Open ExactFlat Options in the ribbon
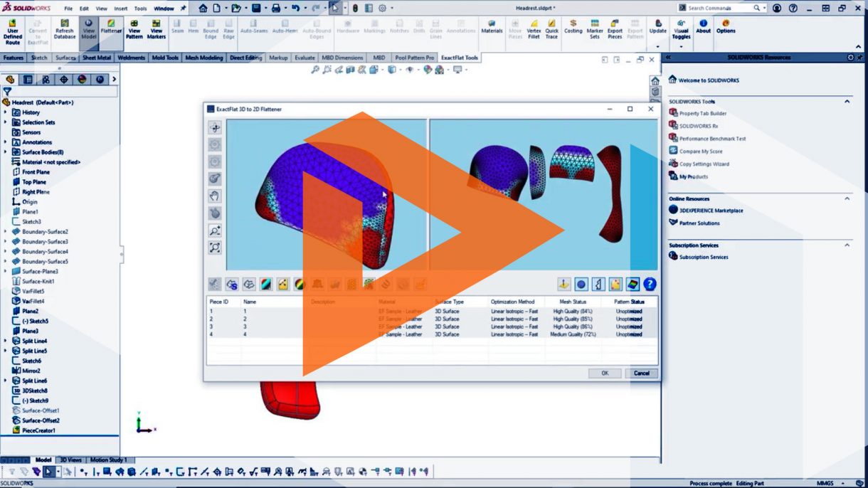The image size is (868, 488). (726, 27)
